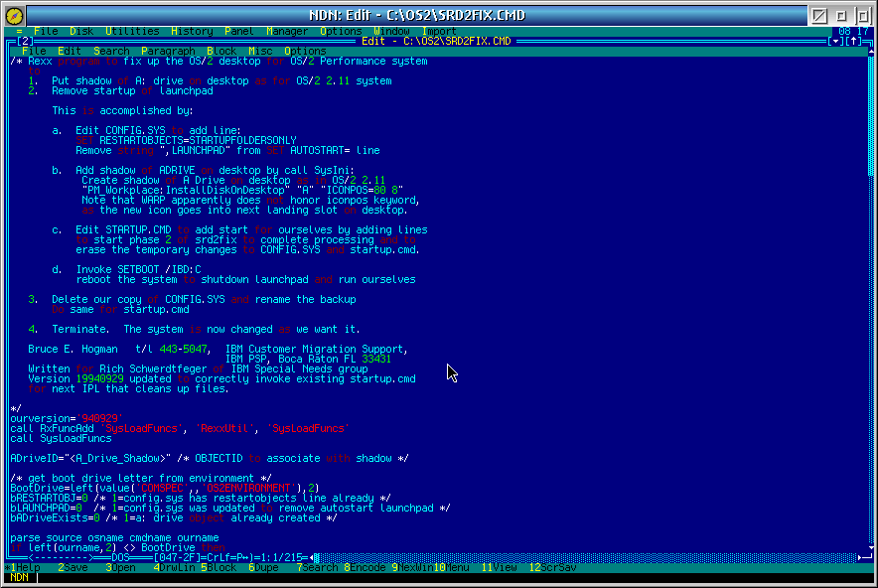Click the yellow clock icon in the title bar

click(12, 13)
